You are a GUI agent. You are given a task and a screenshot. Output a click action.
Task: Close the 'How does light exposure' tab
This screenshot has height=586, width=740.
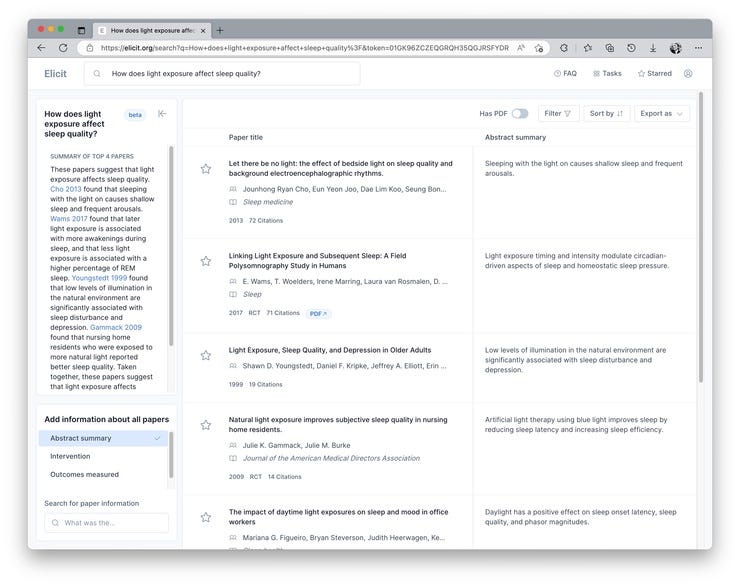click(203, 31)
